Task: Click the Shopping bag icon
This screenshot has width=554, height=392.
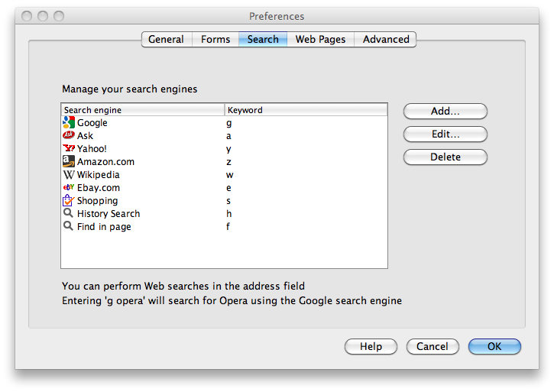Action: [x=69, y=200]
